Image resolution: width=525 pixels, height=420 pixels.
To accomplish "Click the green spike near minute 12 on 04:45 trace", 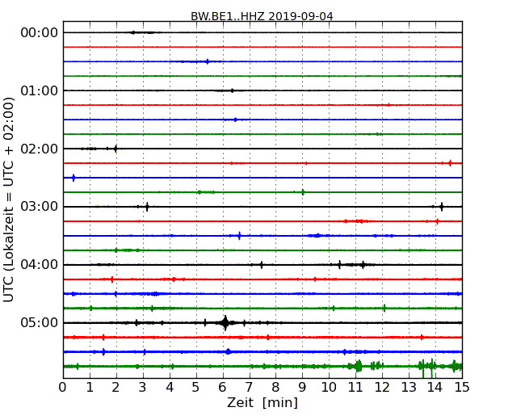I will [384, 308].
